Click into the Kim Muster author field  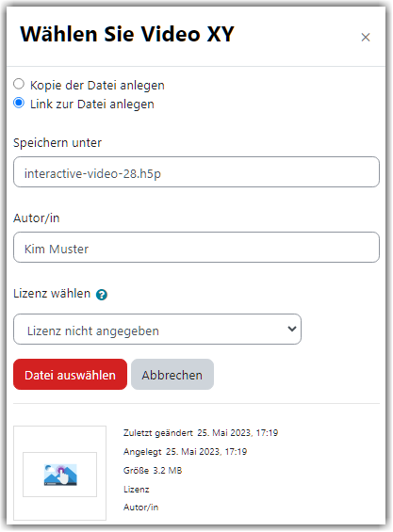[x=196, y=248]
